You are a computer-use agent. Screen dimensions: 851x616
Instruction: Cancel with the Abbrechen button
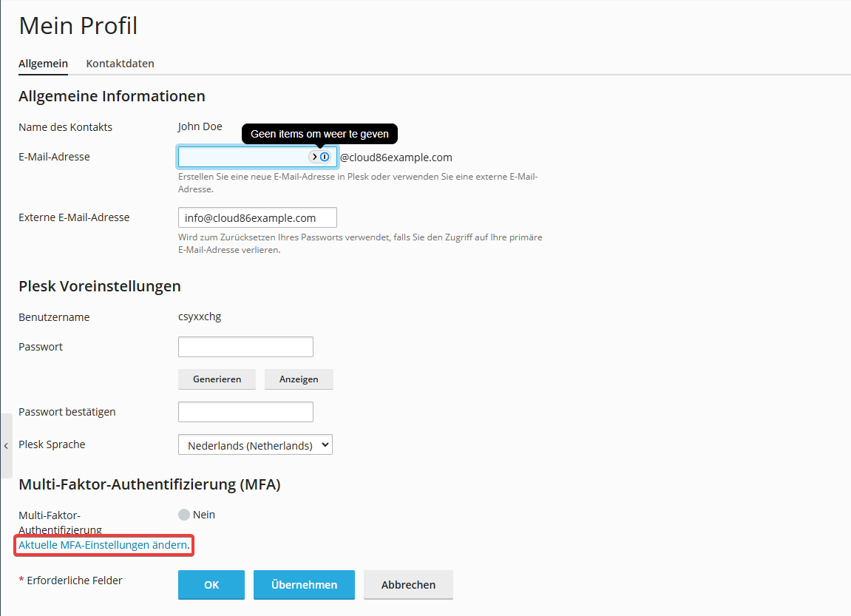(408, 584)
